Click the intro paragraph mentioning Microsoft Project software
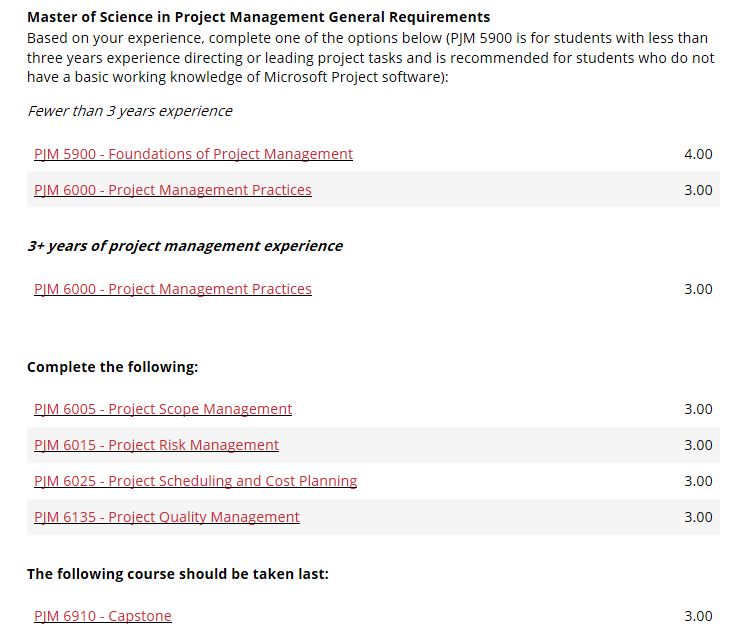The image size is (750, 636). click(371, 57)
